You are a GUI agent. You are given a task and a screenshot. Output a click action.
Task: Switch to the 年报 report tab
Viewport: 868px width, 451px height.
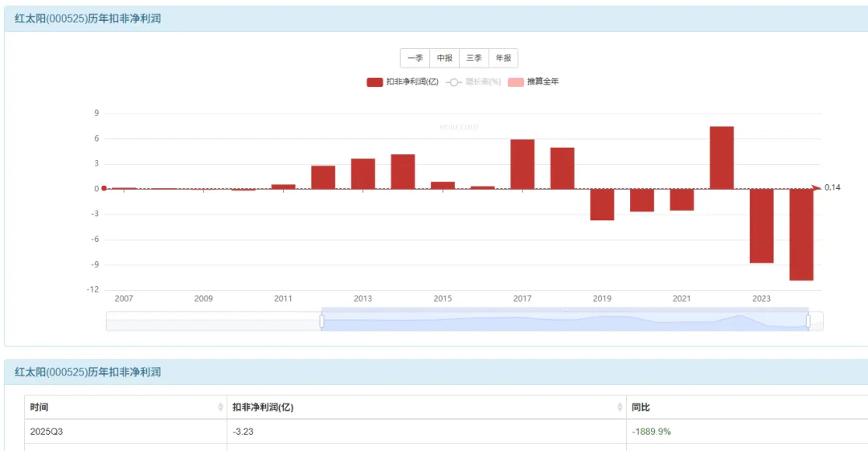coord(503,58)
